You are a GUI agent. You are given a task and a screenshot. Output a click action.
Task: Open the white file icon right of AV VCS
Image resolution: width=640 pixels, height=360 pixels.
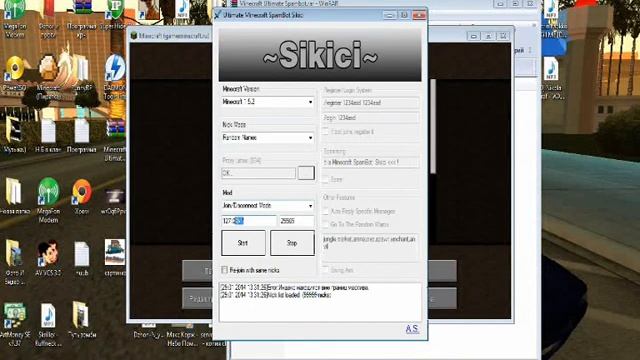[x=82, y=253]
